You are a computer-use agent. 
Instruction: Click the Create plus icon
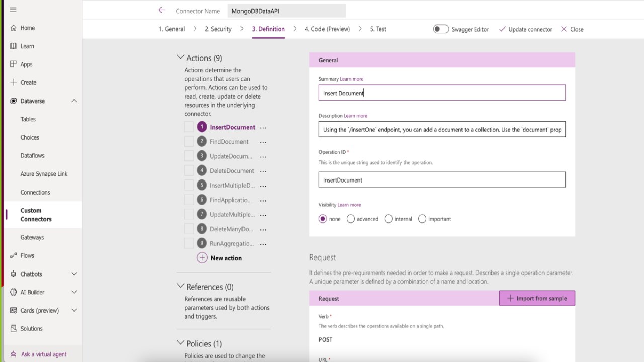[14, 82]
